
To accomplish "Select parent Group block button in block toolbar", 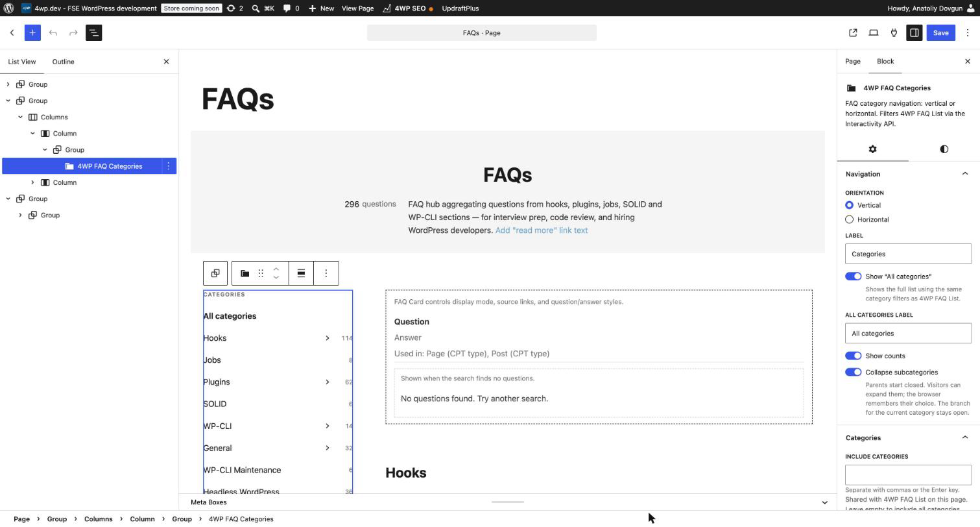I will click(x=215, y=273).
